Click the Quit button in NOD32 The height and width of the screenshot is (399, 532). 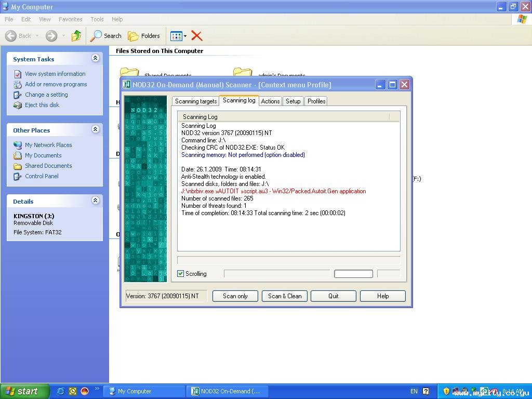pos(333,296)
